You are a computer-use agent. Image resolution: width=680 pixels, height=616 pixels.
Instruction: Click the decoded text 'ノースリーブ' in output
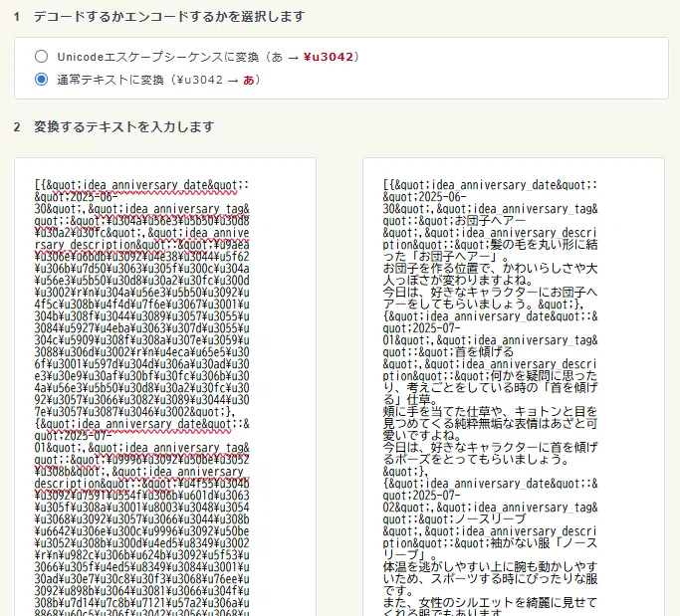point(490,518)
